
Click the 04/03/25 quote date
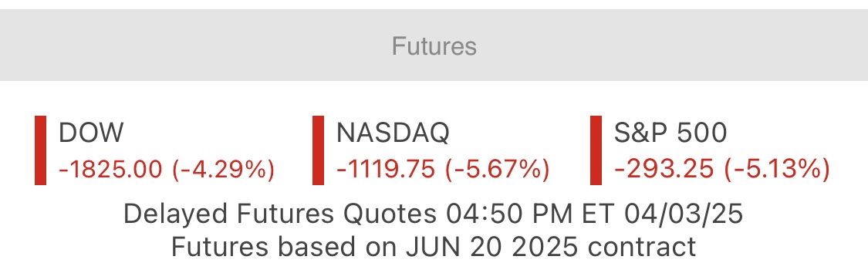684,214
